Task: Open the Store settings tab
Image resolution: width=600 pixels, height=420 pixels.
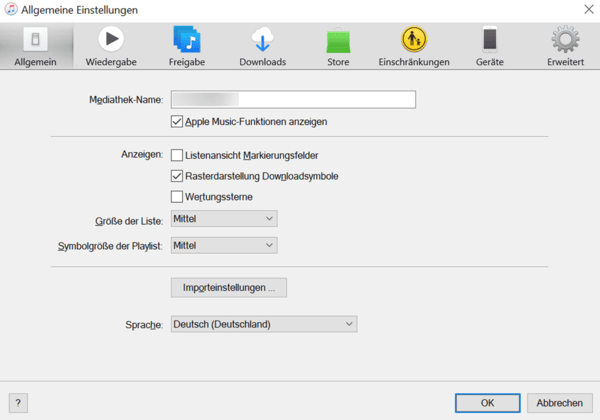Action: (x=338, y=46)
